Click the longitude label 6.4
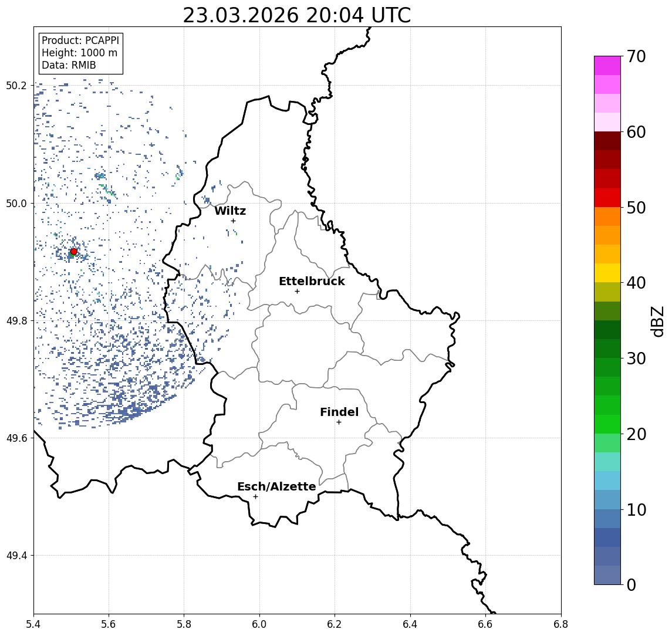672x636 pixels. pyautogui.click(x=410, y=624)
